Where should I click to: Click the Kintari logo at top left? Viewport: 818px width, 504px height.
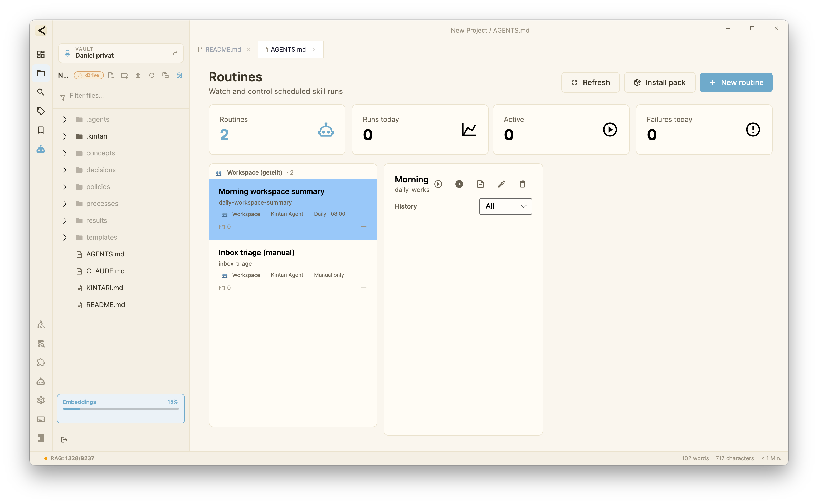pos(42,31)
